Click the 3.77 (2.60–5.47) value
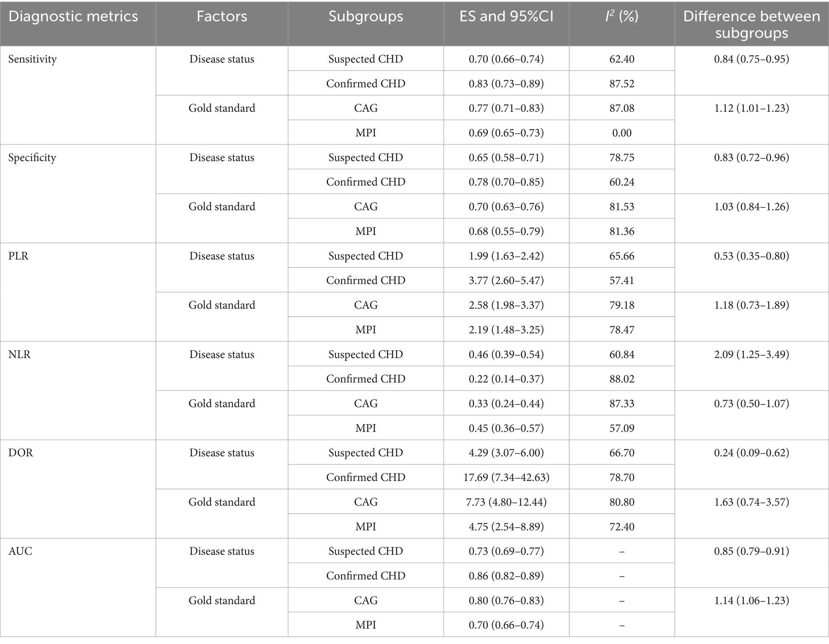 pyautogui.click(x=506, y=280)
